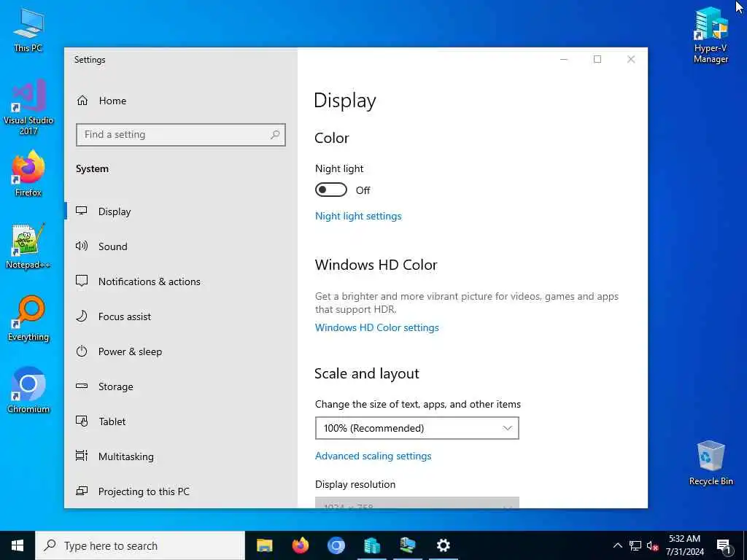Launch Firefox from the taskbar
747x560 pixels.
(300, 545)
